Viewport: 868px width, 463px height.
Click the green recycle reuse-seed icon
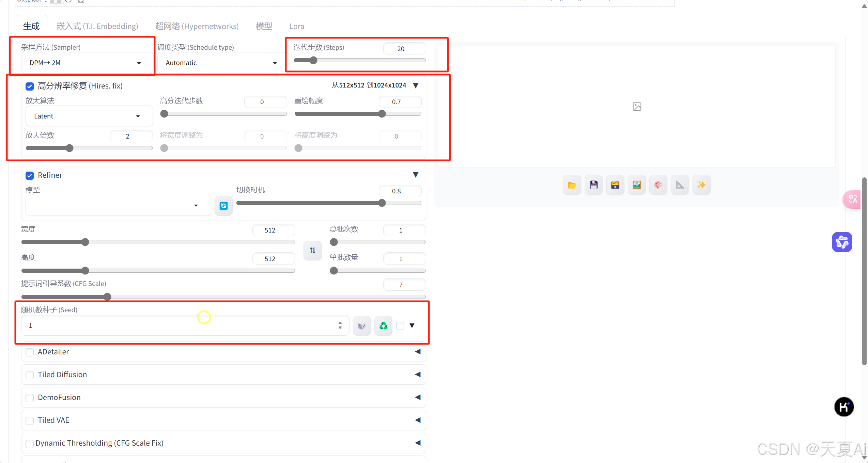pyautogui.click(x=383, y=326)
